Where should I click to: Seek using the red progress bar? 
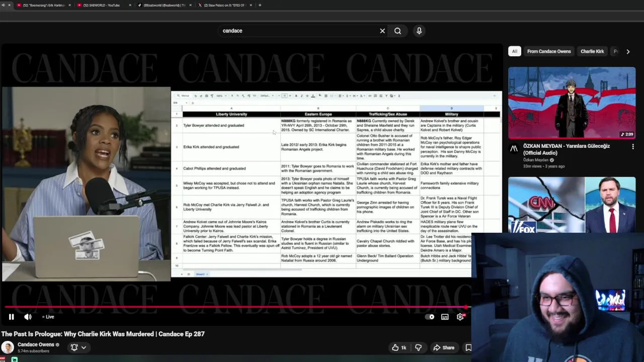click(x=235, y=306)
